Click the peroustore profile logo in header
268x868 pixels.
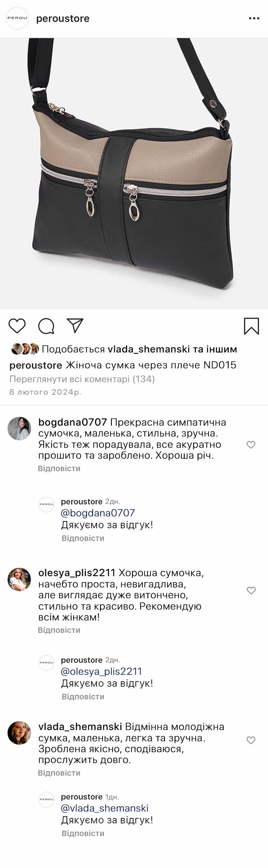17,18
